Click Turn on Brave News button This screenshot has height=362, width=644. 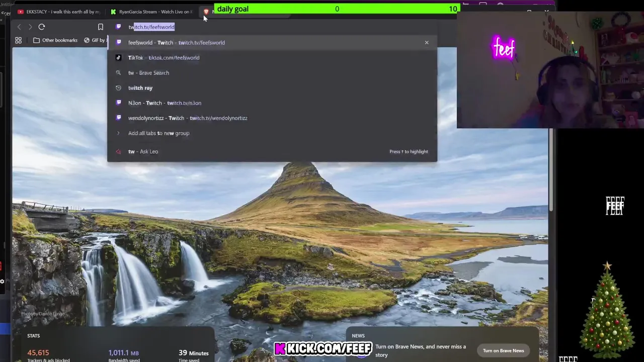(x=503, y=350)
